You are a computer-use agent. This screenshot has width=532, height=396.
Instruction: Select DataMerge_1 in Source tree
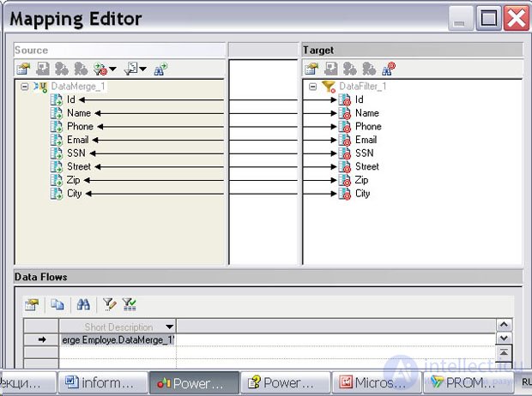coord(78,87)
